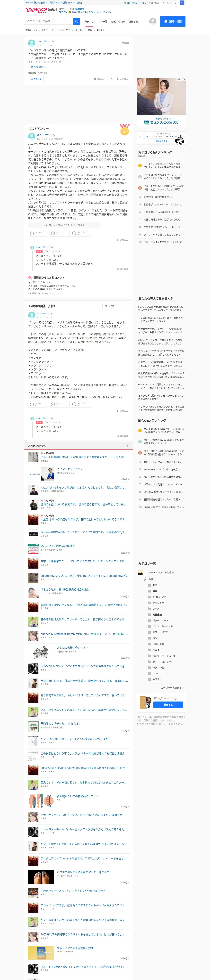Open the カラオケ folder category
The height and width of the screenshot is (980, 210).
coord(154,679)
